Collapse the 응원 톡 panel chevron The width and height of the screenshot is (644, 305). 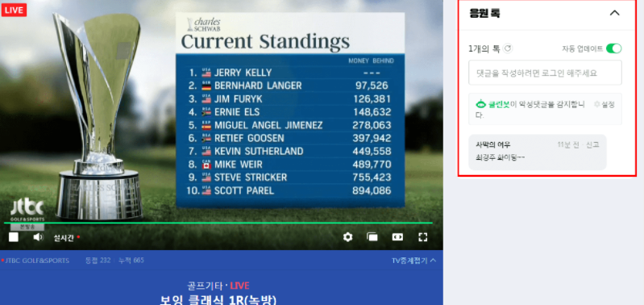pos(614,13)
